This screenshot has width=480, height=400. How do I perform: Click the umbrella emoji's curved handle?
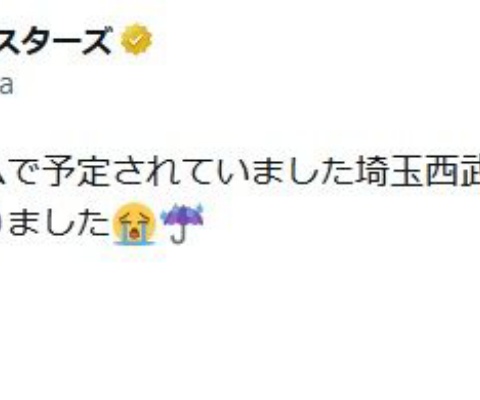click(x=178, y=234)
